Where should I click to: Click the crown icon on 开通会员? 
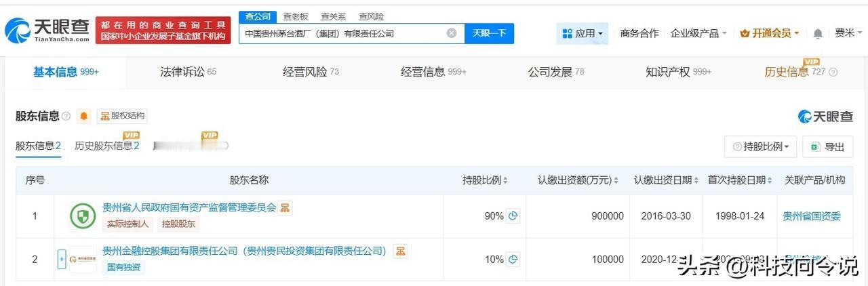745,33
